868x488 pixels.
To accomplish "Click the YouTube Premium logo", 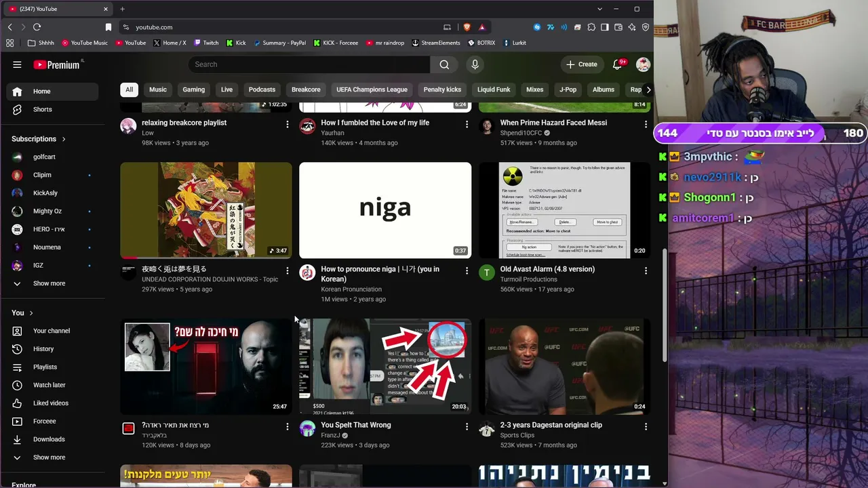I will pyautogui.click(x=57, y=64).
